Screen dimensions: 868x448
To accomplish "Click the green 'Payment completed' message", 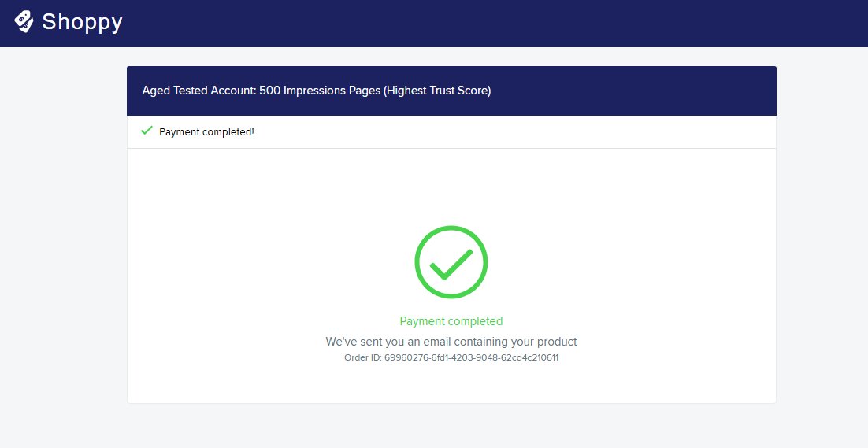I will [451, 321].
